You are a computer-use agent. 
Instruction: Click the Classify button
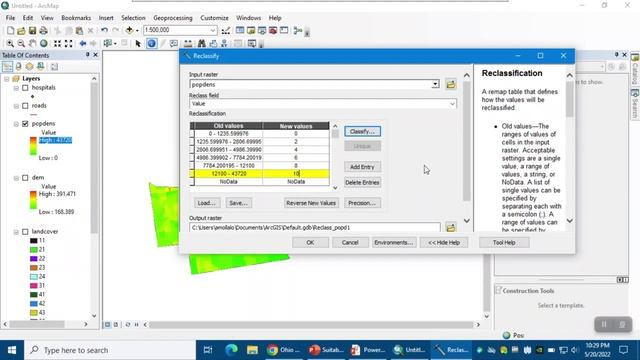362,131
